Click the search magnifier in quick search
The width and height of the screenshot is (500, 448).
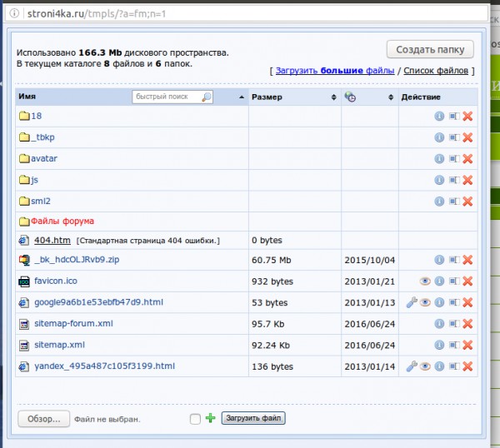[206, 97]
